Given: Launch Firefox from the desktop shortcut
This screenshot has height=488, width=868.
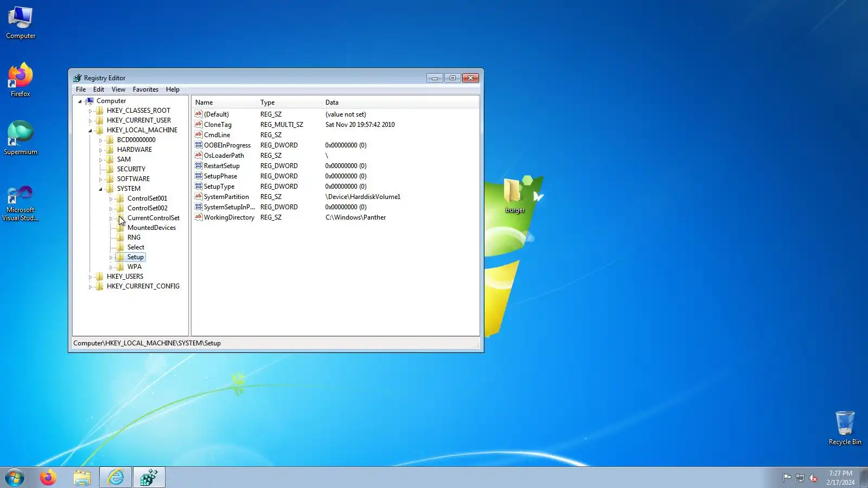Looking at the screenshot, I should click(x=21, y=80).
